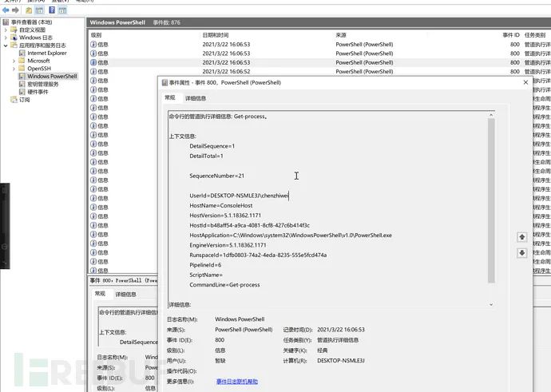Click the PipelineId=6 line
Screen dimensions: 551x392
pyautogui.click(x=205, y=265)
